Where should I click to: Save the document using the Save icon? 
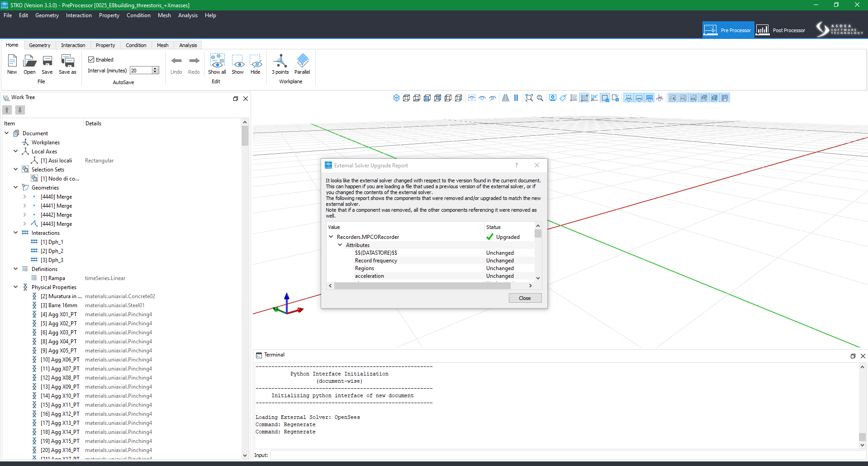47,61
